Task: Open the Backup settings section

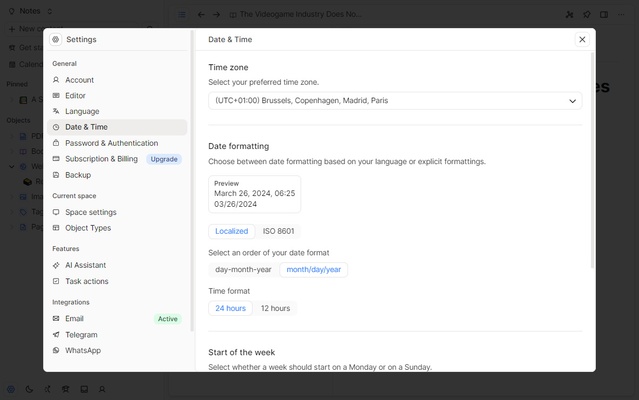Action: (78, 175)
